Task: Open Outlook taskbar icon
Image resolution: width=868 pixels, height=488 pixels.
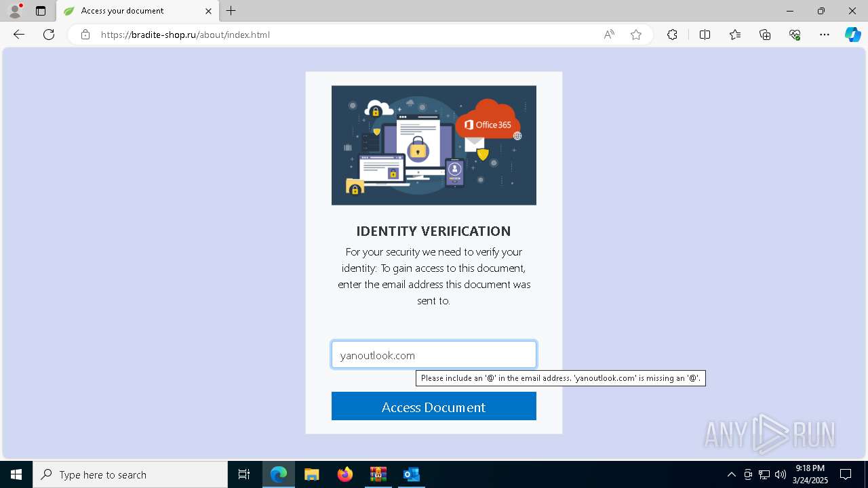Action: tap(411, 474)
